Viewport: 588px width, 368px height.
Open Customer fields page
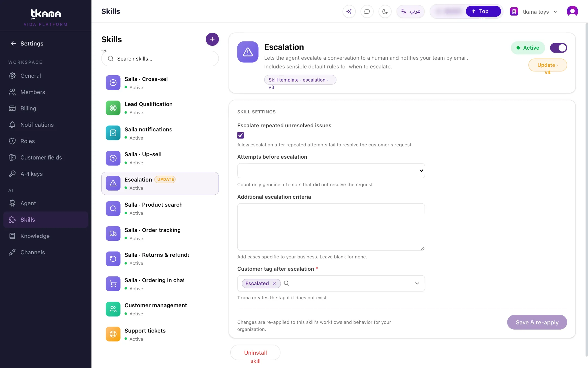tap(46, 158)
